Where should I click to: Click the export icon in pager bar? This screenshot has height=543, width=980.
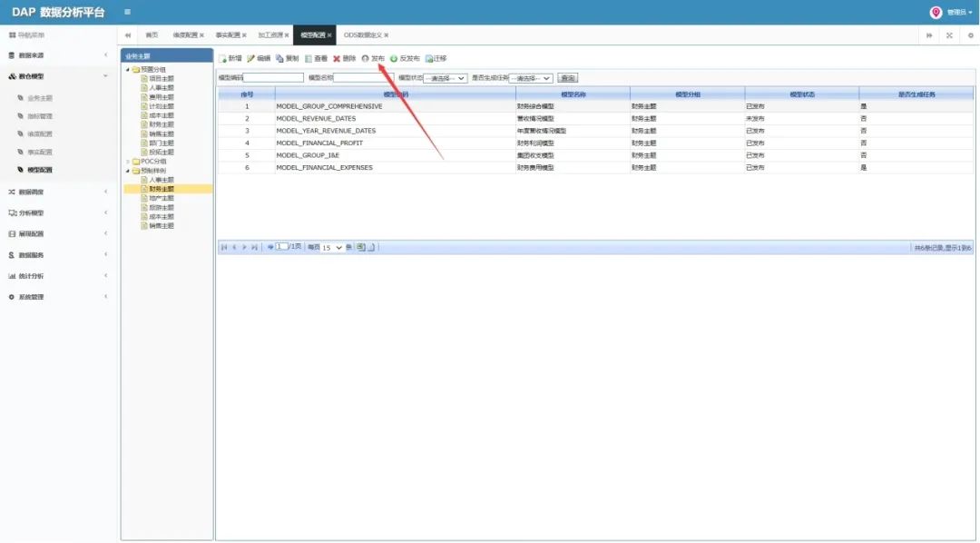coord(360,247)
